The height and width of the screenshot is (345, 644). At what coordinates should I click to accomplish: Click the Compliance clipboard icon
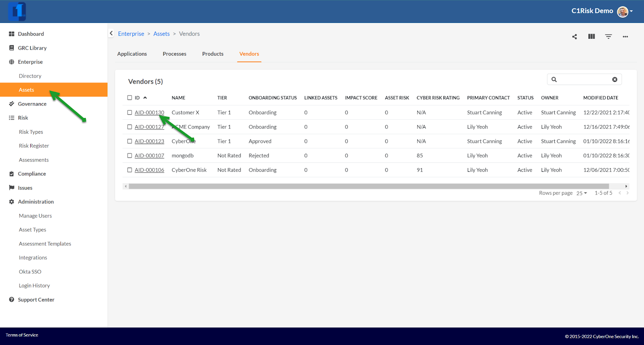pyautogui.click(x=12, y=174)
